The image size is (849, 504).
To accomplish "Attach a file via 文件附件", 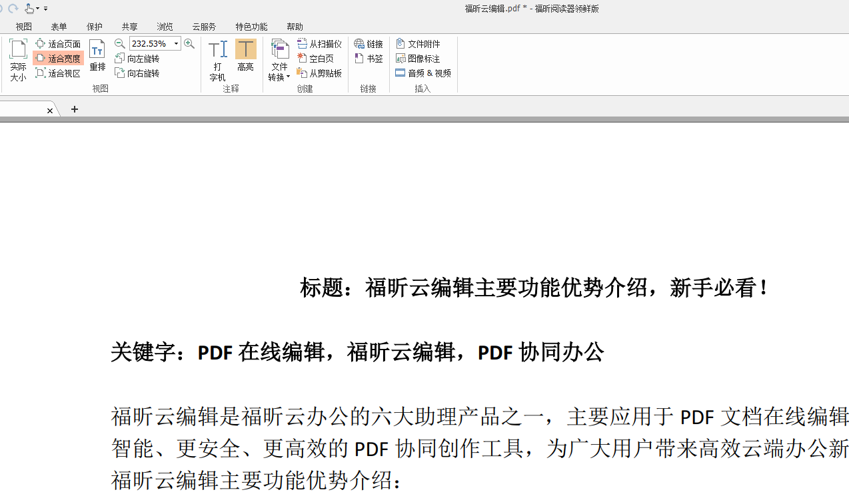I will point(423,43).
